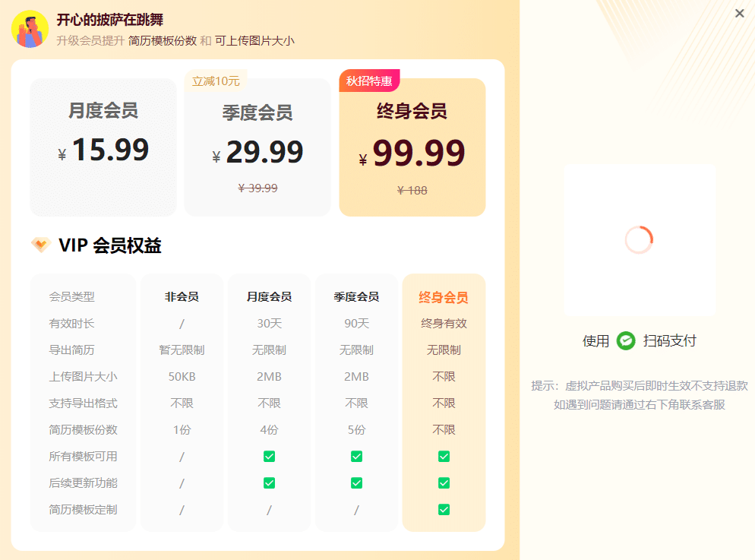Click the checkmark for 所有模板可用 in monthly column

(269, 456)
